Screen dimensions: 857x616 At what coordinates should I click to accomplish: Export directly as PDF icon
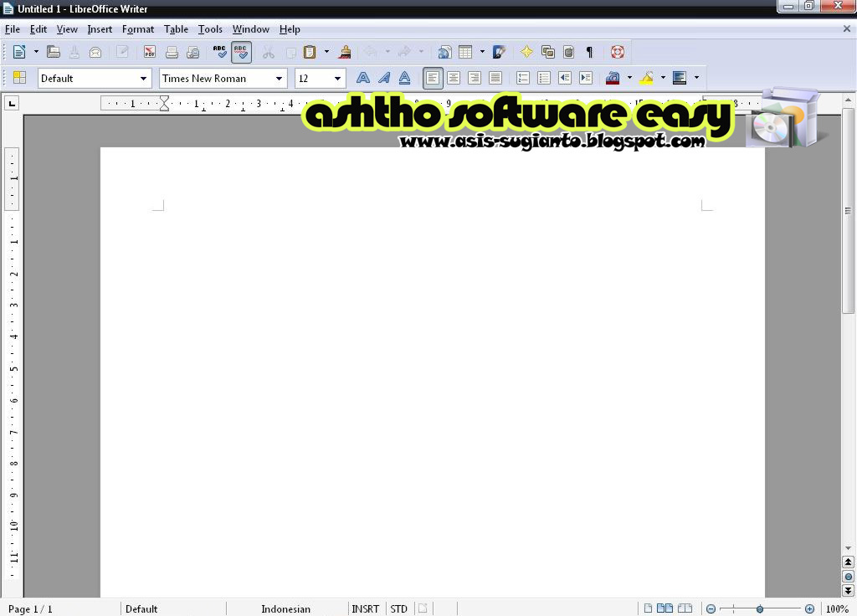(x=149, y=52)
